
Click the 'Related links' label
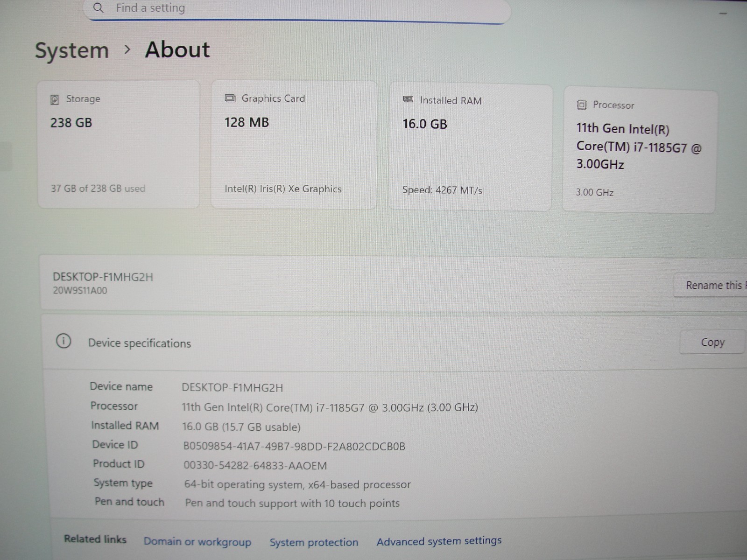click(x=95, y=539)
